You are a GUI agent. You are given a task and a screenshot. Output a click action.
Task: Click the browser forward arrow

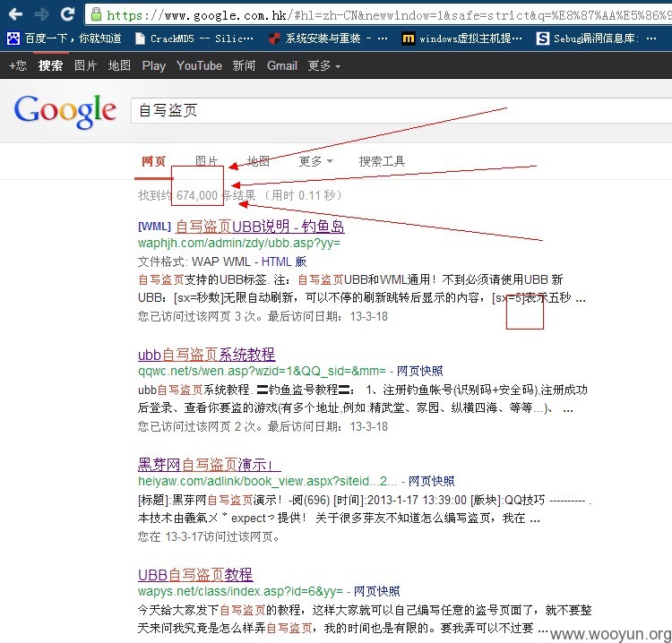(41, 14)
